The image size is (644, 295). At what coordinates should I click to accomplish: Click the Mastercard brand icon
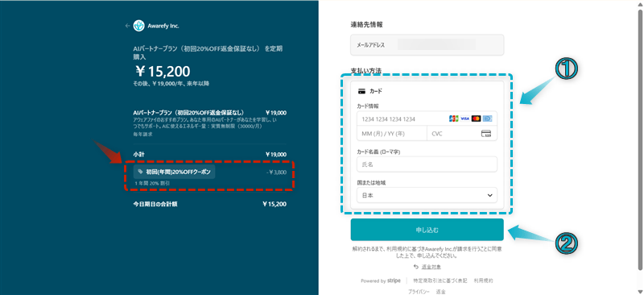pyautogui.click(x=476, y=118)
